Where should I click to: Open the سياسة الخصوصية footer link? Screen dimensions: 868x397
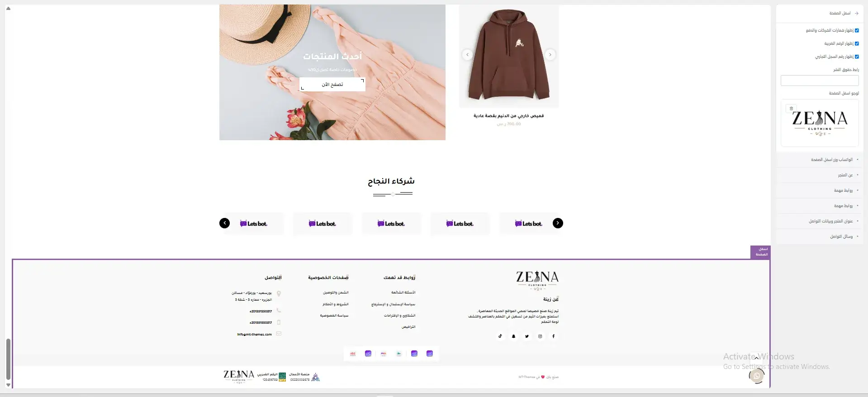(334, 316)
